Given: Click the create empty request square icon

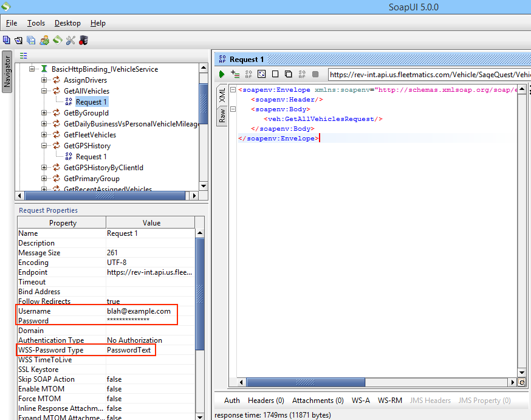Looking at the screenshot, I should click(275, 74).
